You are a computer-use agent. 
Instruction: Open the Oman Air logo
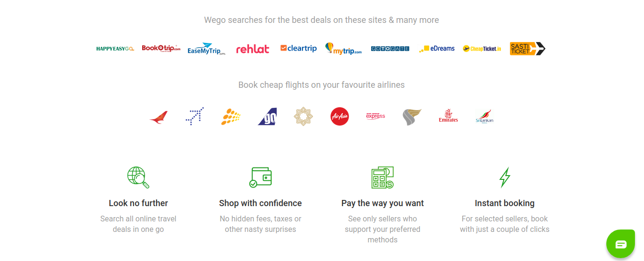point(412,117)
